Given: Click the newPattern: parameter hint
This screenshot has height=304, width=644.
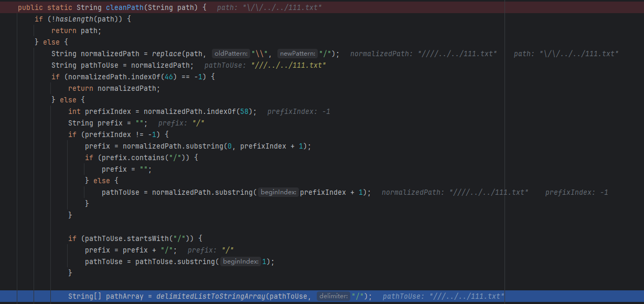Looking at the screenshot, I should click(x=298, y=54).
